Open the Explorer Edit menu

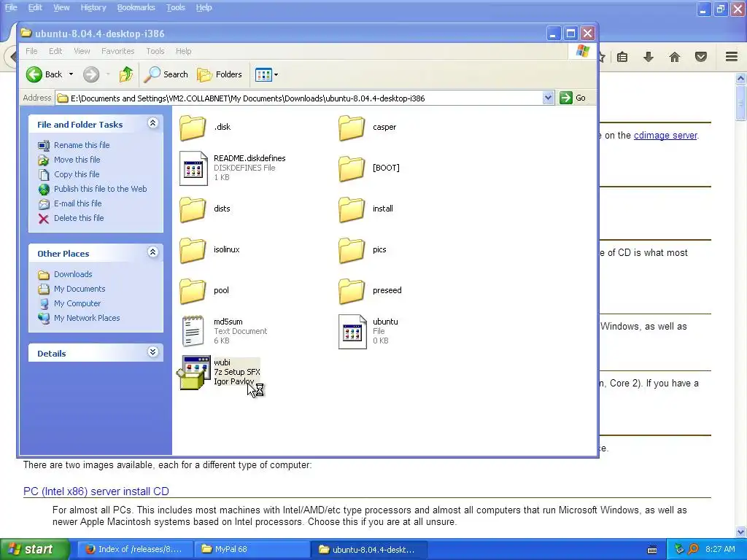[55, 51]
